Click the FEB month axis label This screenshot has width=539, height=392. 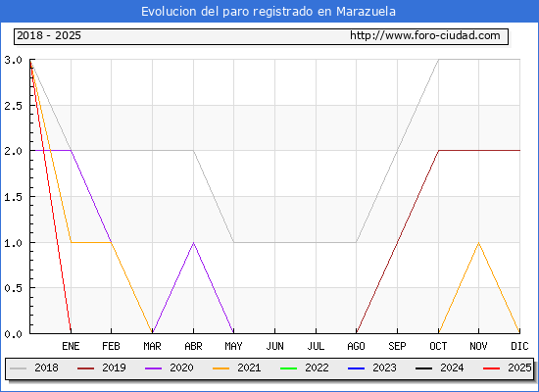point(111,346)
